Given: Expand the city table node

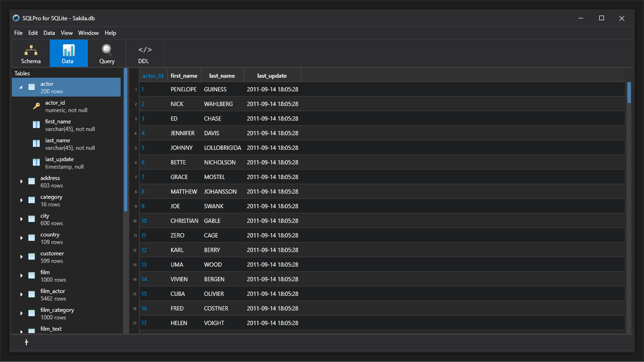Looking at the screenshot, I should tap(21, 219).
